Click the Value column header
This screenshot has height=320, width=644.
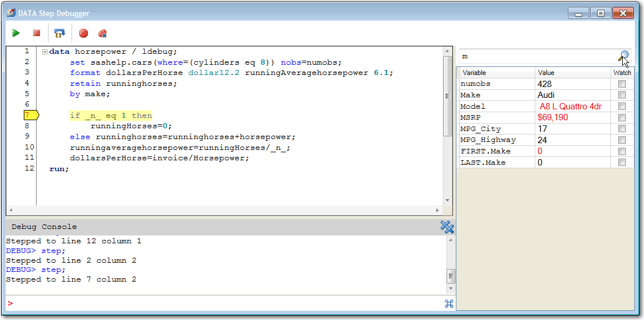coord(573,73)
